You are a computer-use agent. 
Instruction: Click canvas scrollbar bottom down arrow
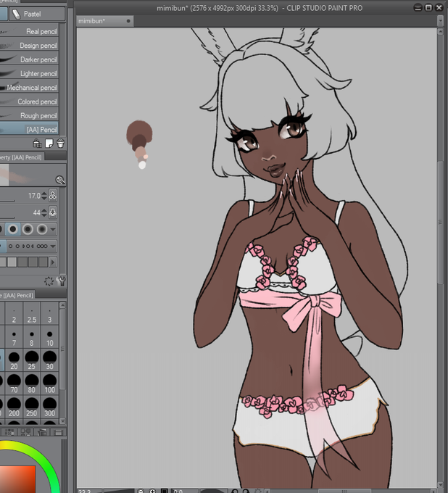point(440,485)
